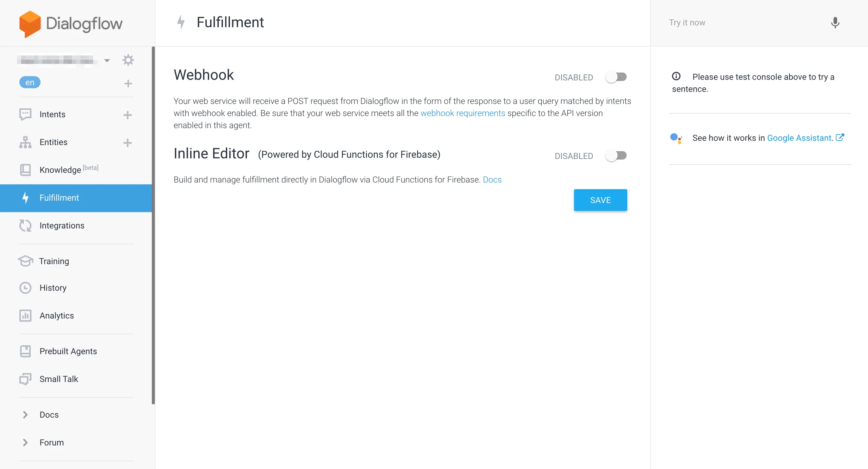Click the SAVE button

tap(600, 200)
